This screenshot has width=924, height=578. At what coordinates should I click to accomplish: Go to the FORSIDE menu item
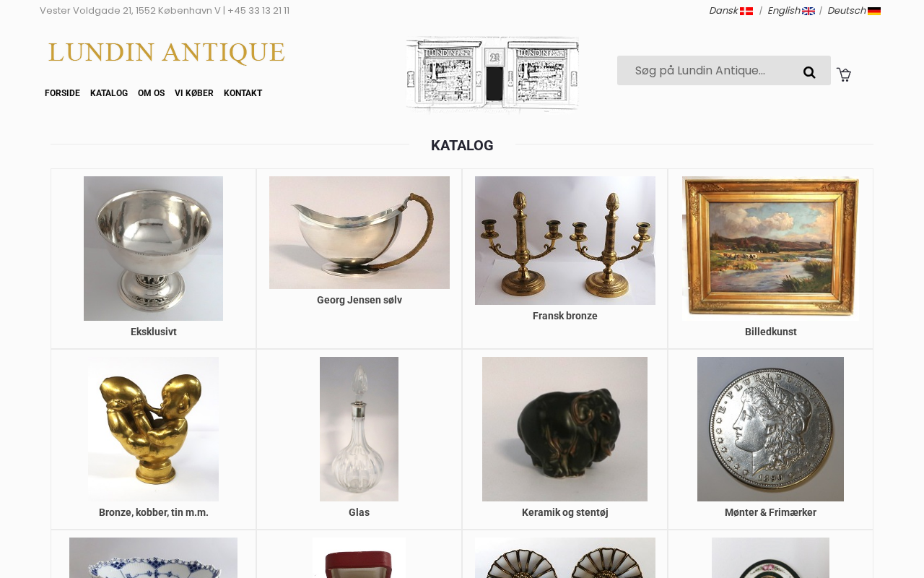pos(62,93)
